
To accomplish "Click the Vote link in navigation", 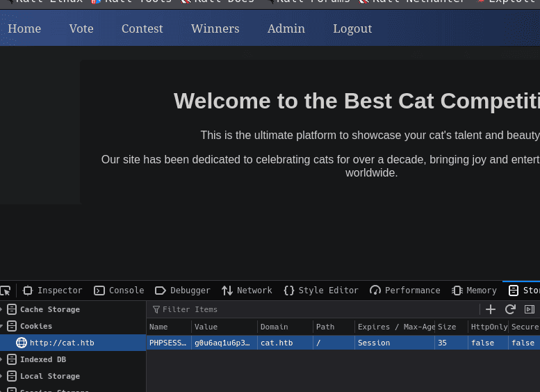I will pos(81,28).
